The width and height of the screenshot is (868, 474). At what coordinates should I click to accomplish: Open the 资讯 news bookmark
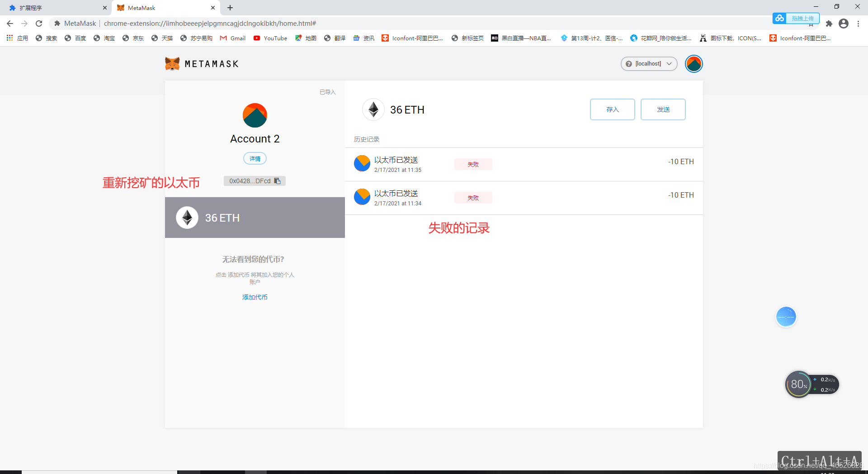363,38
